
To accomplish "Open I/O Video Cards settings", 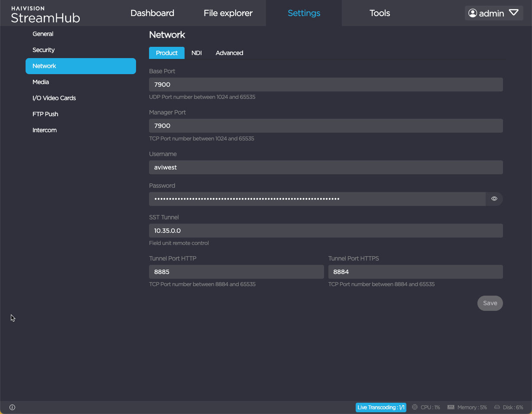I will pyautogui.click(x=54, y=98).
